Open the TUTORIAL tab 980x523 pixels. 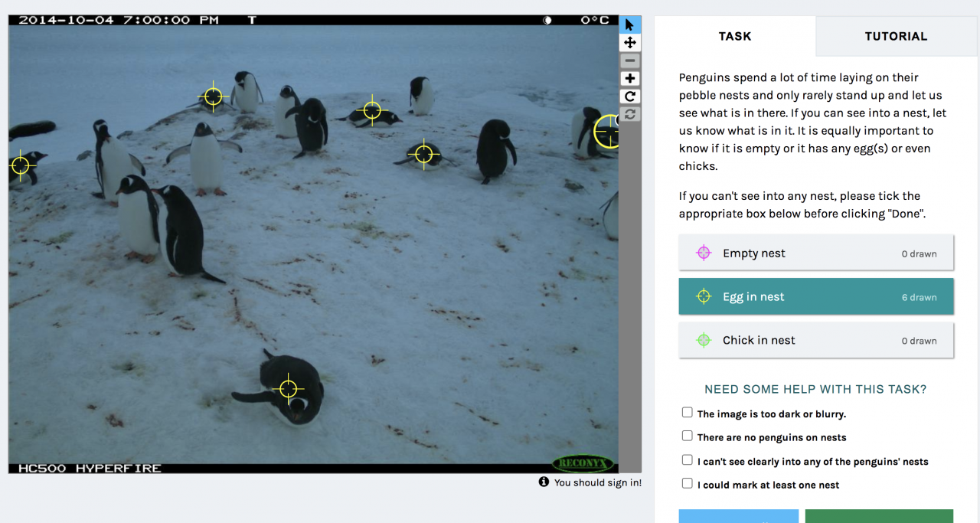point(896,36)
